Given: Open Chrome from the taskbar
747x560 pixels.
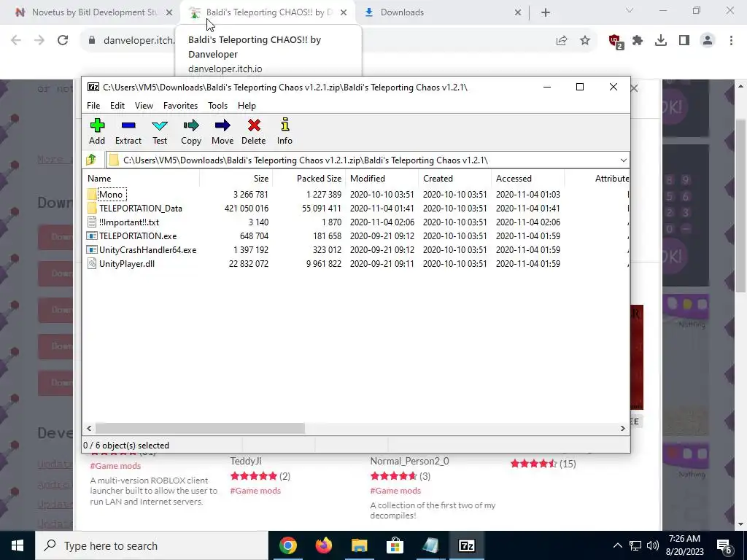Looking at the screenshot, I should 288,545.
